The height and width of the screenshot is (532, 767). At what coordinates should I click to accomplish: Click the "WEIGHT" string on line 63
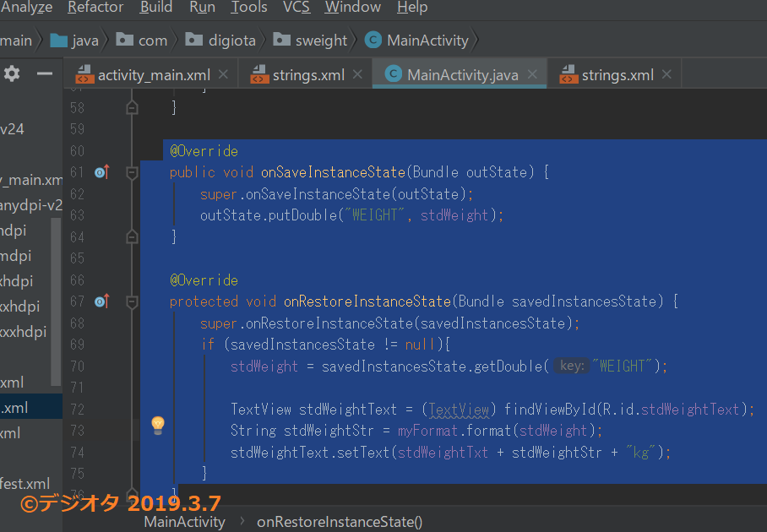375,215
